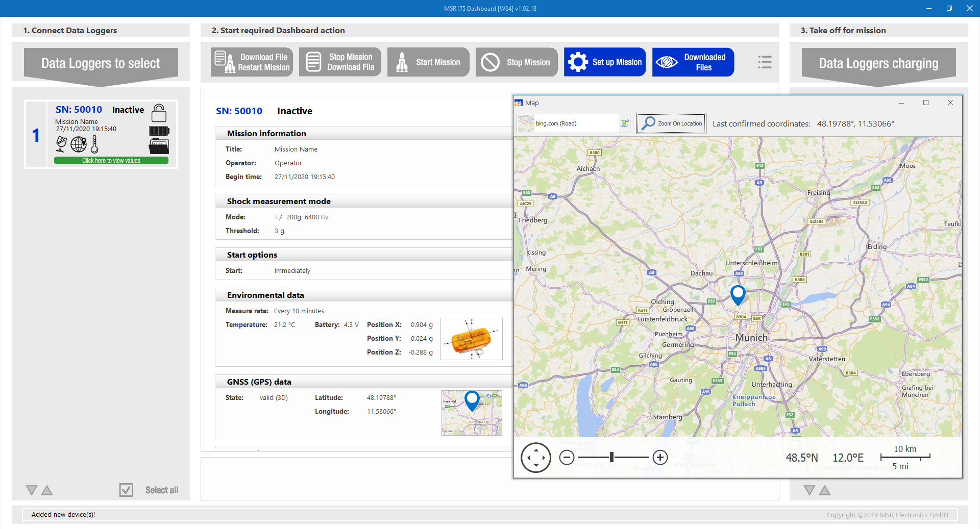The height and width of the screenshot is (529, 980).
Task: Click the GNSS map thumbnail preview
Action: [472, 413]
